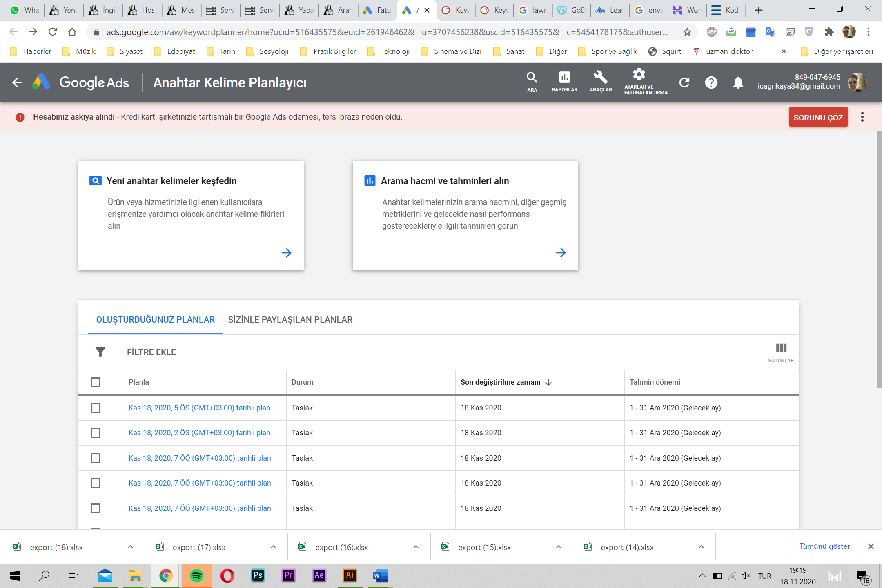Image resolution: width=882 pixels, height=588 pixels.
Task: Open the export (18).xlsx download
Action: [x=56, y=547]
